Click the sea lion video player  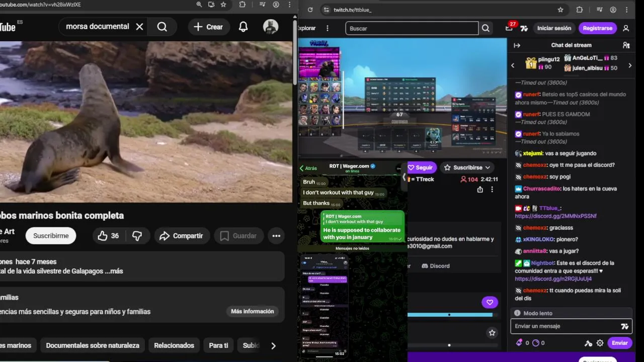pyautogui.click(x=146, y=122)
